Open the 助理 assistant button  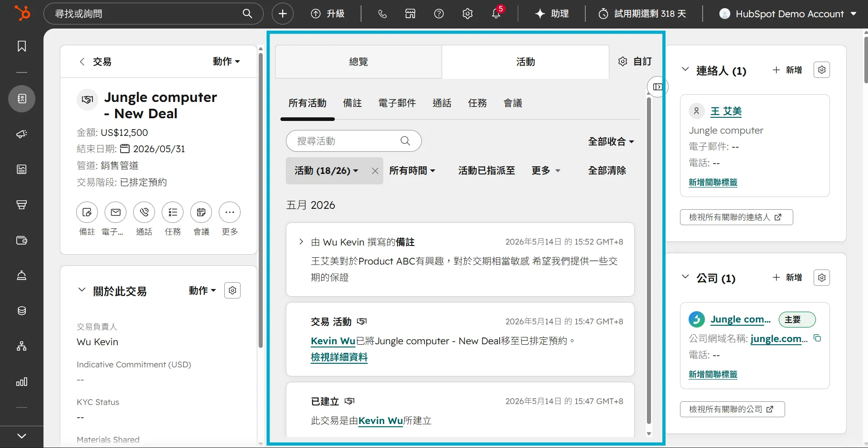pos(552,14)
